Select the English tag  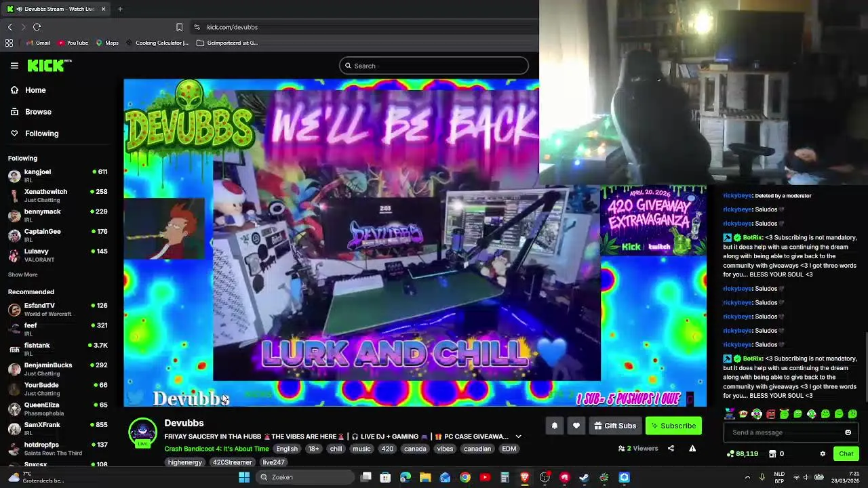click(x=287, y=449)
